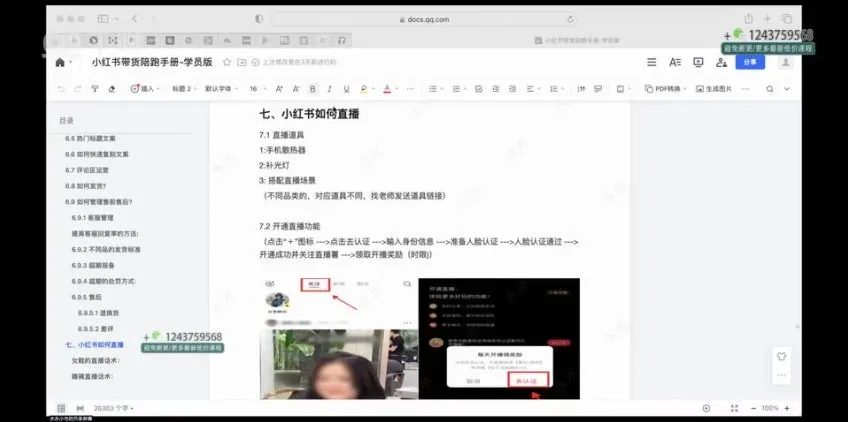Insert a checkbox to-do list
The height and width of the screenshot is (422, 848).
click(479, 89)
